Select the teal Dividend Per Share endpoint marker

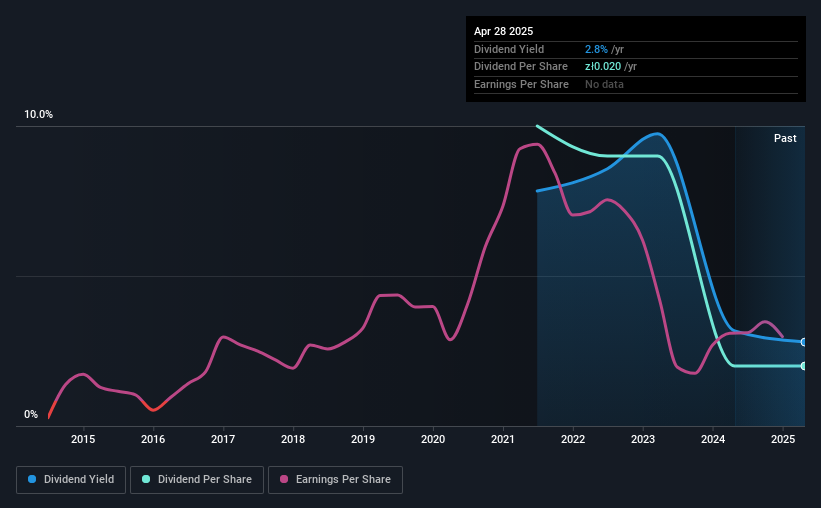(804, 366)
